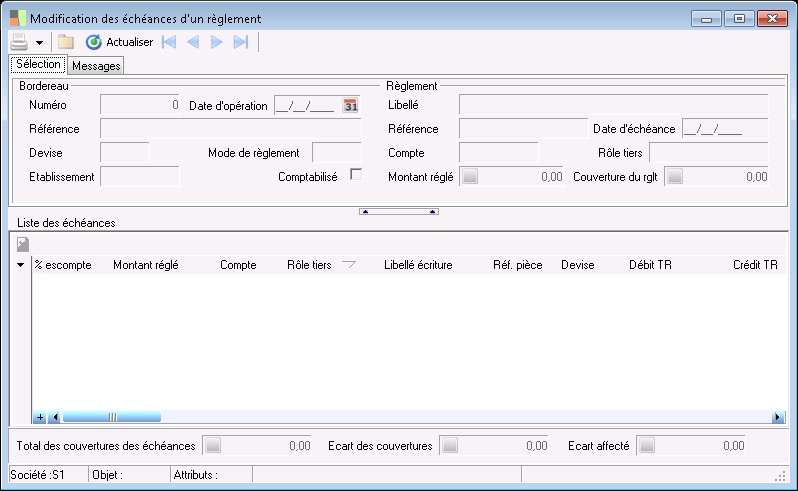Close the Modification des échéances window
Screen dimensions: 798x491
[773, 19]
